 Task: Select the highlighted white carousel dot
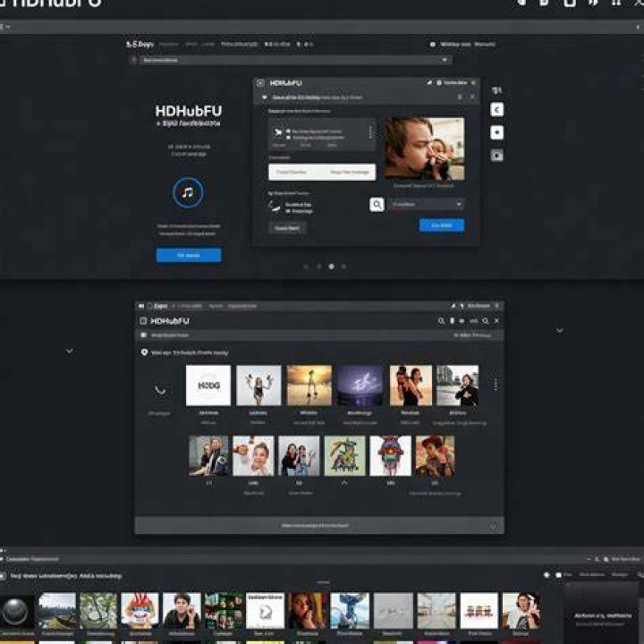click(x=331, y=267)
